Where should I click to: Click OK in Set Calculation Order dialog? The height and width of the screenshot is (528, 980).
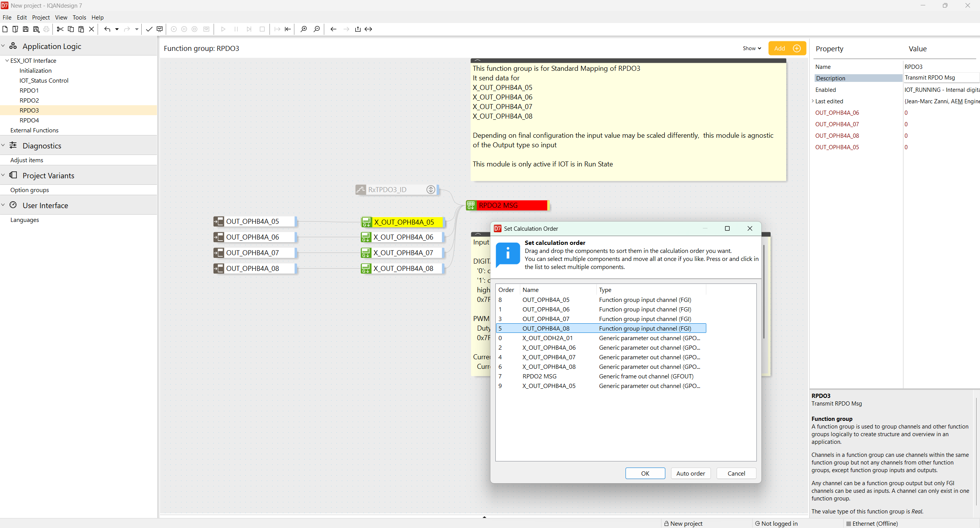645,473
